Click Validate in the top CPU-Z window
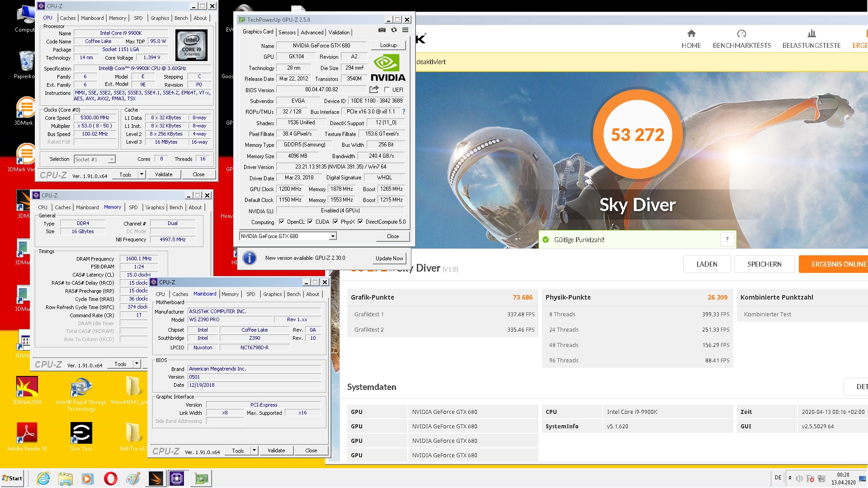This screenshot has width=868, height=488. (x=164, y=174)
